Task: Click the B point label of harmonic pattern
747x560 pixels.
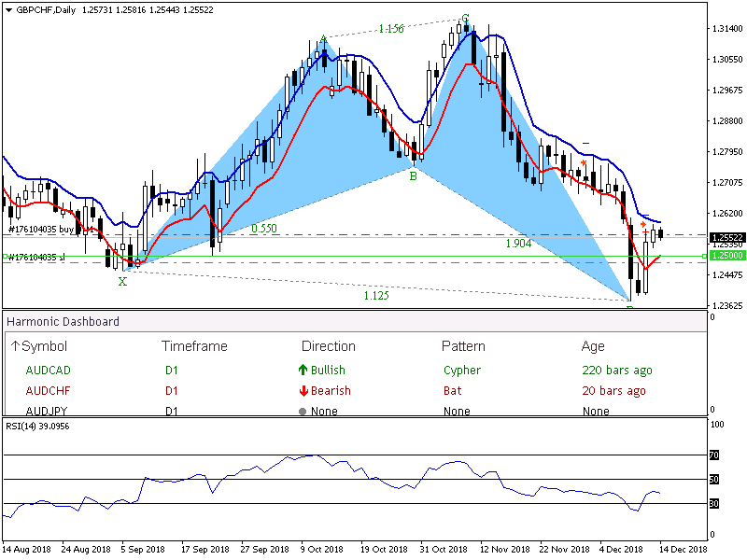Action: click(x=413, y=176)
